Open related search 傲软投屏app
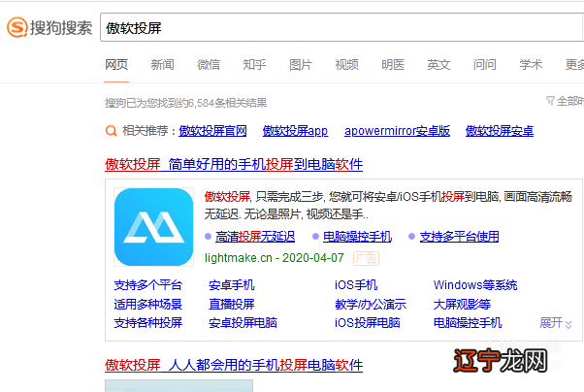The height and width of the screenshot is (392, 584). coord(295,131)
